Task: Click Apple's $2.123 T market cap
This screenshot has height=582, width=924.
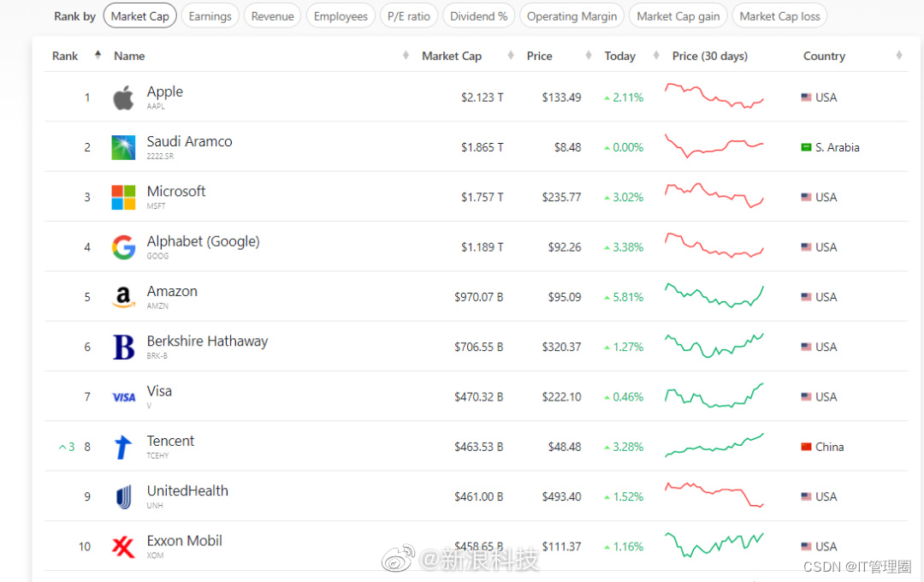Action: [482, 98]
